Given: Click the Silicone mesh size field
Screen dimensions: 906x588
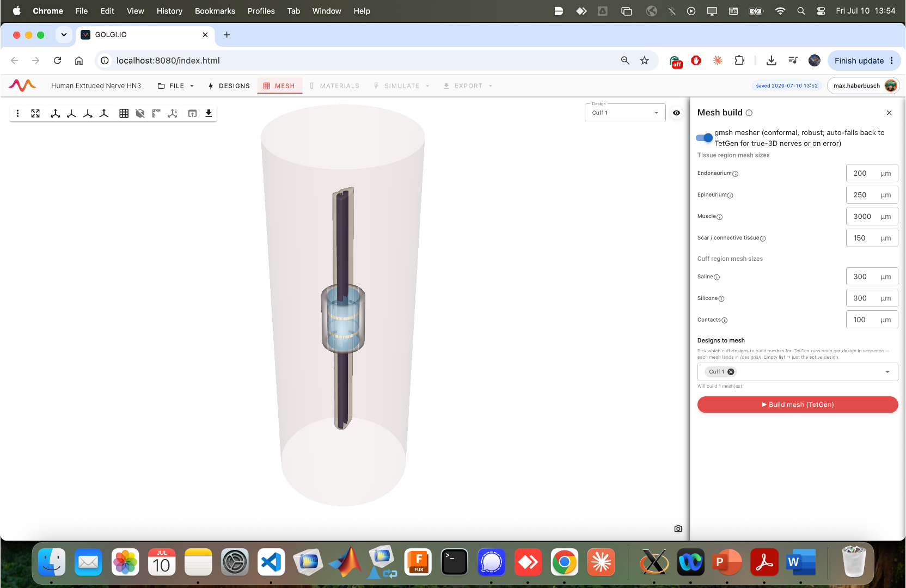Looking at the screenshot, I should coord(872,298).
